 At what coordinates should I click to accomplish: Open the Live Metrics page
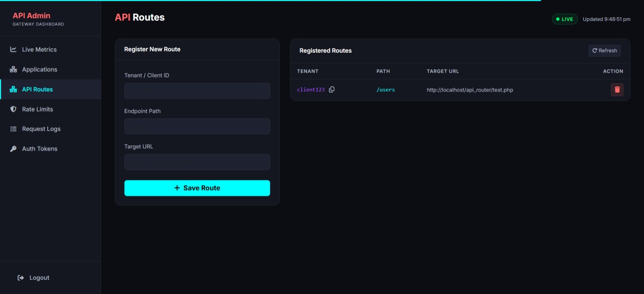pyautogui.click(x=50, y=49)
